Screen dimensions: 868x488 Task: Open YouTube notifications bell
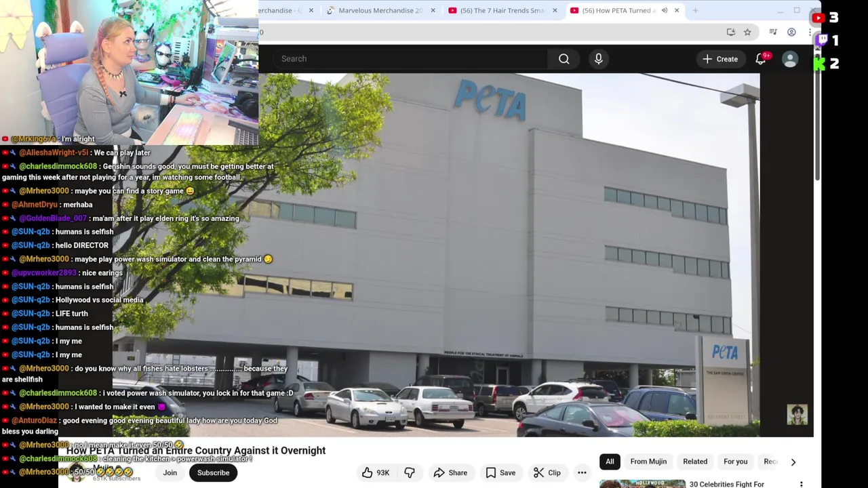pos(761,59)
